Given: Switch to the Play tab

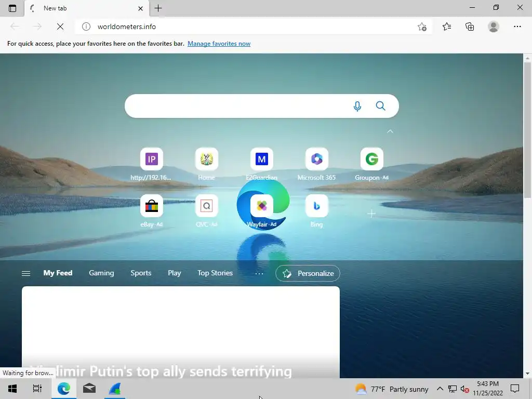Looking at the screenshot, I should click(175, 273).
